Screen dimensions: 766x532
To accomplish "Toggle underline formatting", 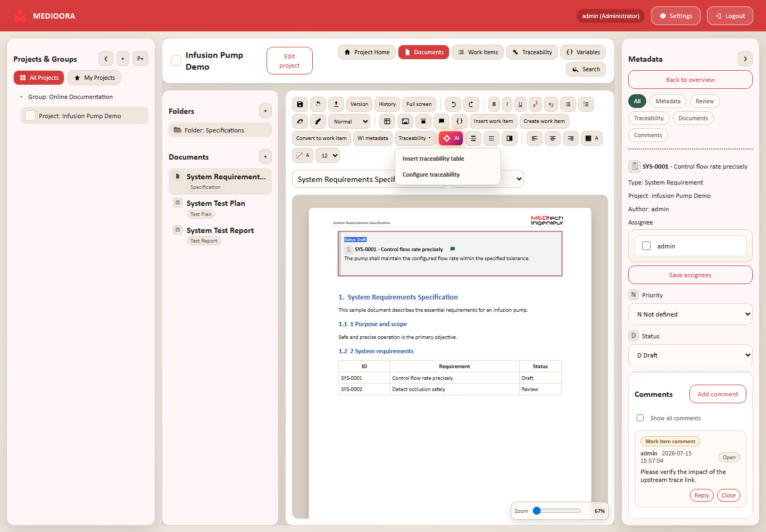I will [x=520, y=104].
